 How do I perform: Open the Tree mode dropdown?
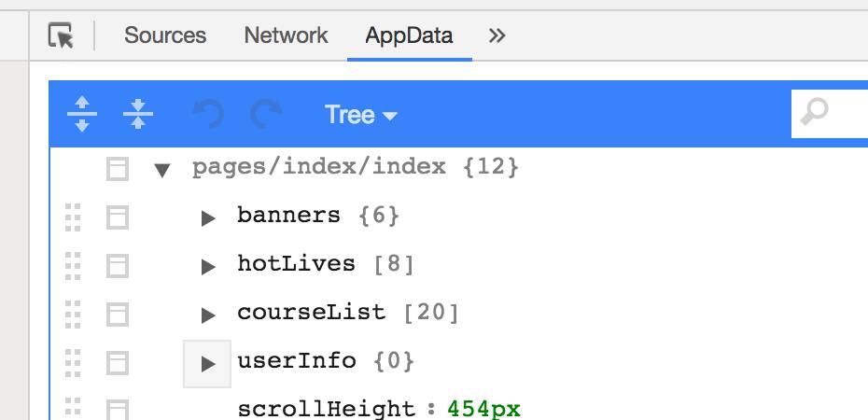pyautogui.click(x=361, y=115)
